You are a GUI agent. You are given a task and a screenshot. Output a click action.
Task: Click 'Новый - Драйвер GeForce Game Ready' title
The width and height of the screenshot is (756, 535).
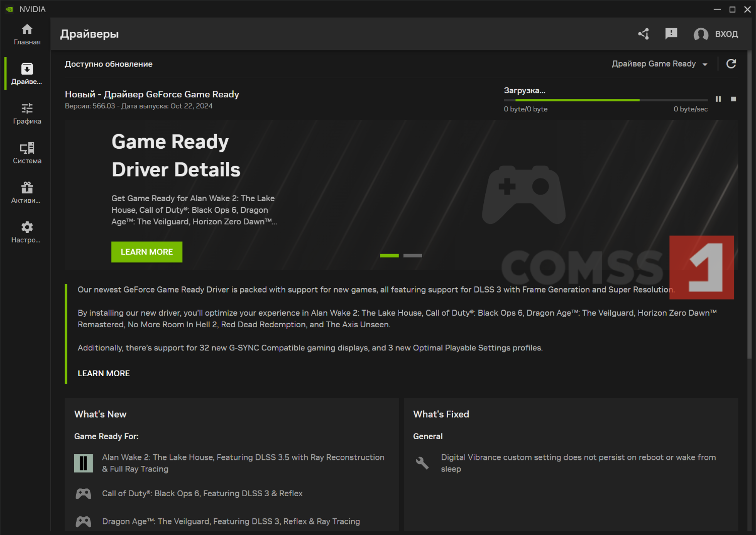(152, 94)
